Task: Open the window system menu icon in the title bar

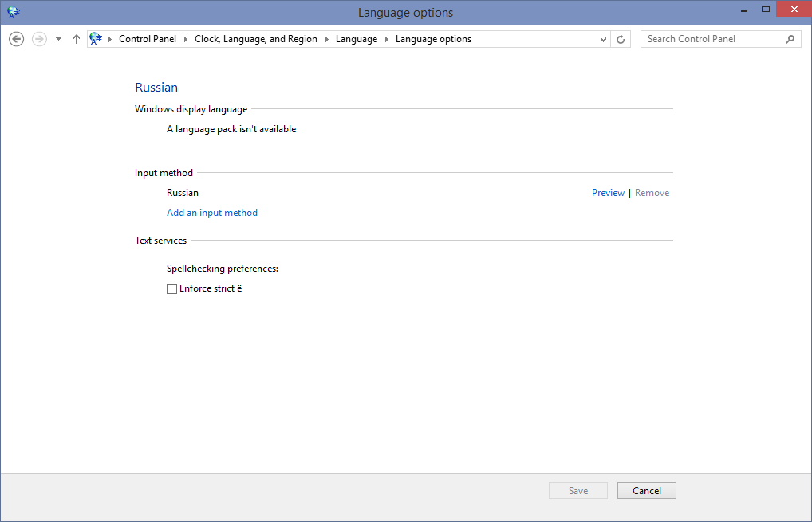Action: pyautogui.click(x=13, y=12)
